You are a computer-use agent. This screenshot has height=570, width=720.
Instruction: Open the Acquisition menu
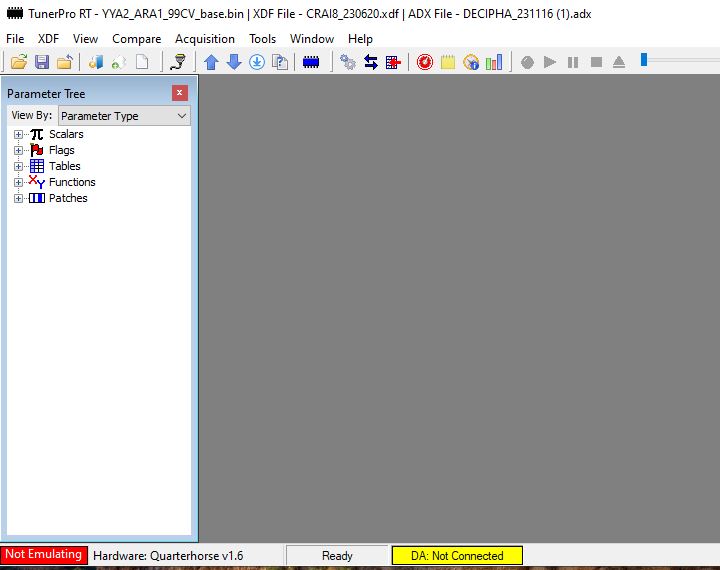pos(205,39)
